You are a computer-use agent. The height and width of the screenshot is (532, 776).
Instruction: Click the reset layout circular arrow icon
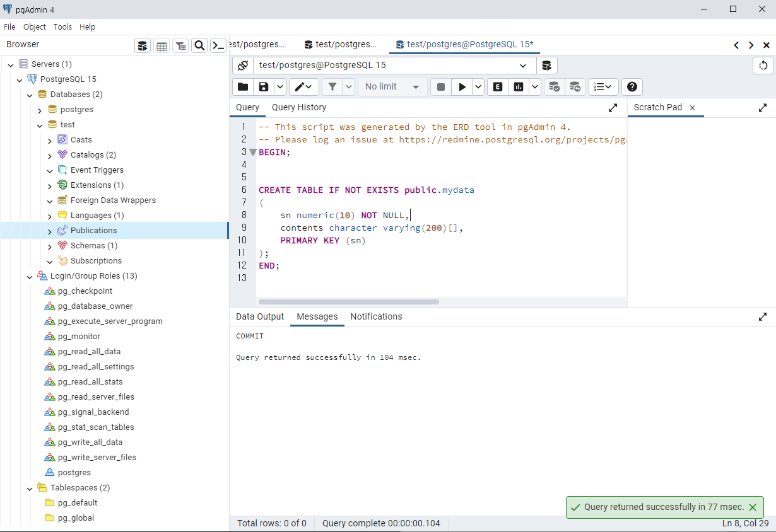coord(763,66)
